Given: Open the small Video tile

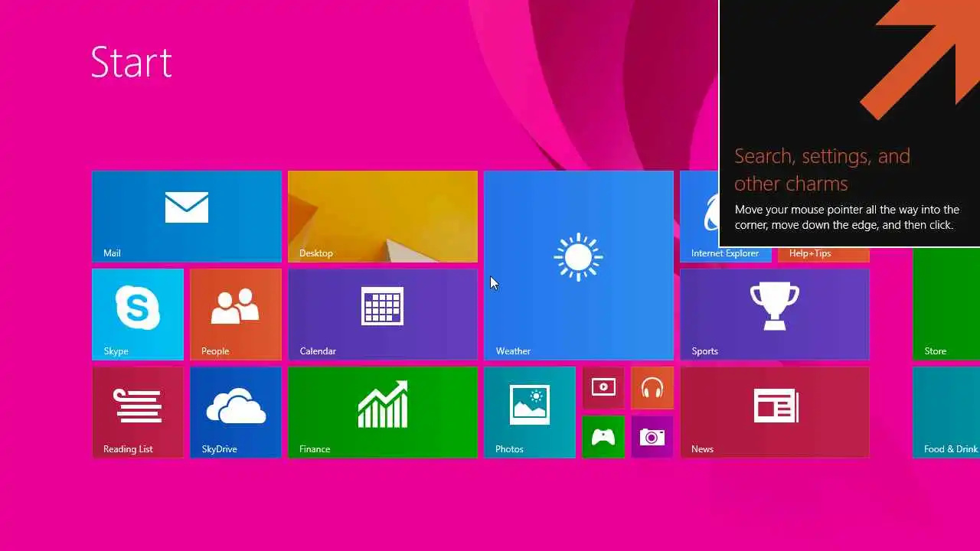Looking at the screenshot, I should pos(603,388).
